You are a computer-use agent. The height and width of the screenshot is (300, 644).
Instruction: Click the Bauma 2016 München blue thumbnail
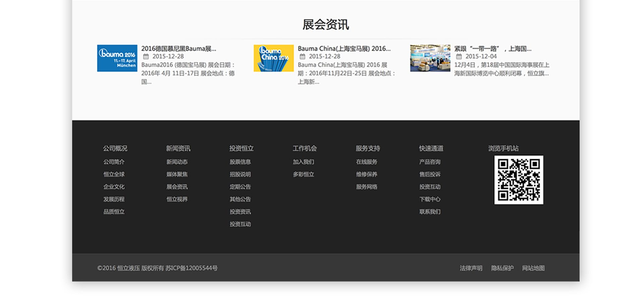(x=117, y=58)
